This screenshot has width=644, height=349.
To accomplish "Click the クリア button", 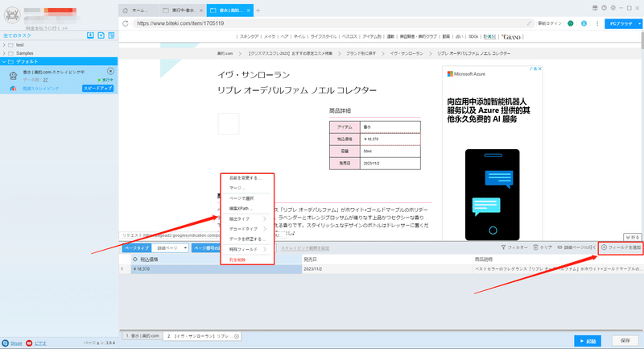I will tap(543, 247).
